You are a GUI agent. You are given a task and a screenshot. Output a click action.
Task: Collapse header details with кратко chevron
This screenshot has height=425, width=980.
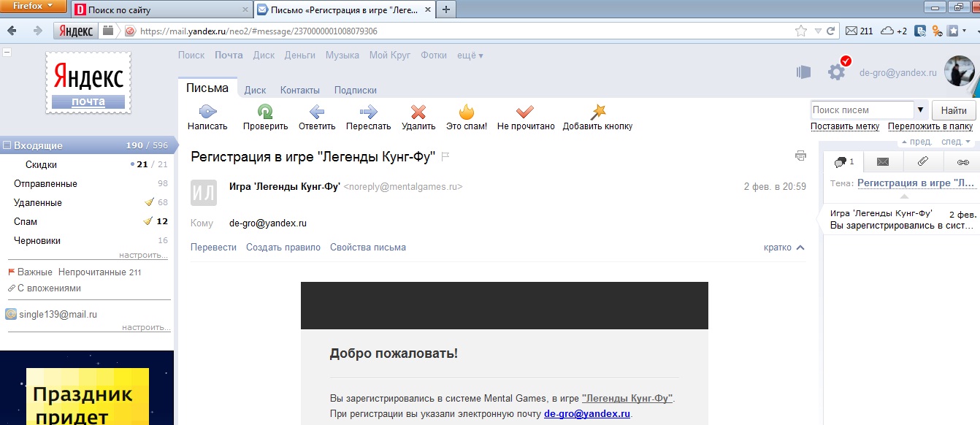click(x=800, y=248)
